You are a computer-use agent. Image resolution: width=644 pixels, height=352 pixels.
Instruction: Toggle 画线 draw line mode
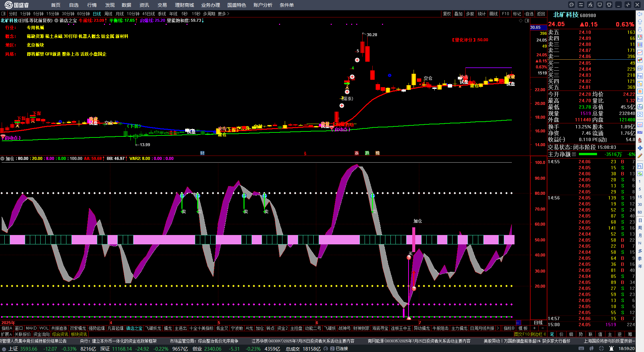coord(493,14)
